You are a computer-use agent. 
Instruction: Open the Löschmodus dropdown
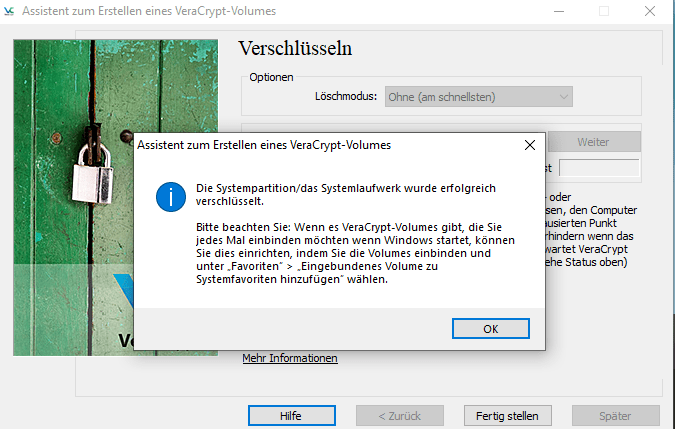[479, 97]
